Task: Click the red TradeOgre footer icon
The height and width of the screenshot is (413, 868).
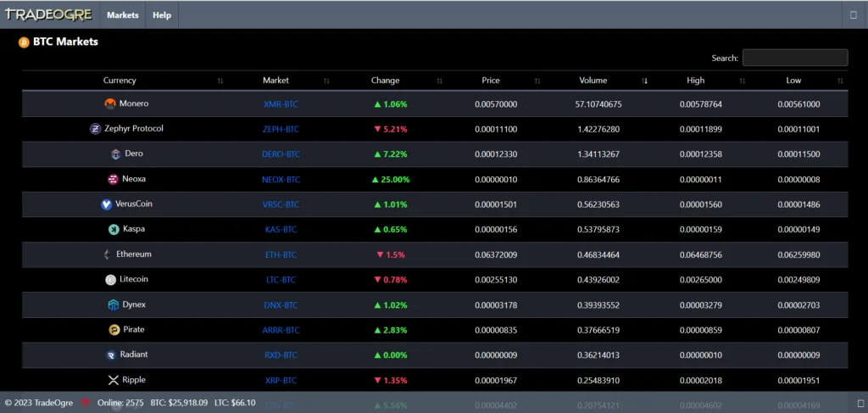Action: [x=86, y=403]
